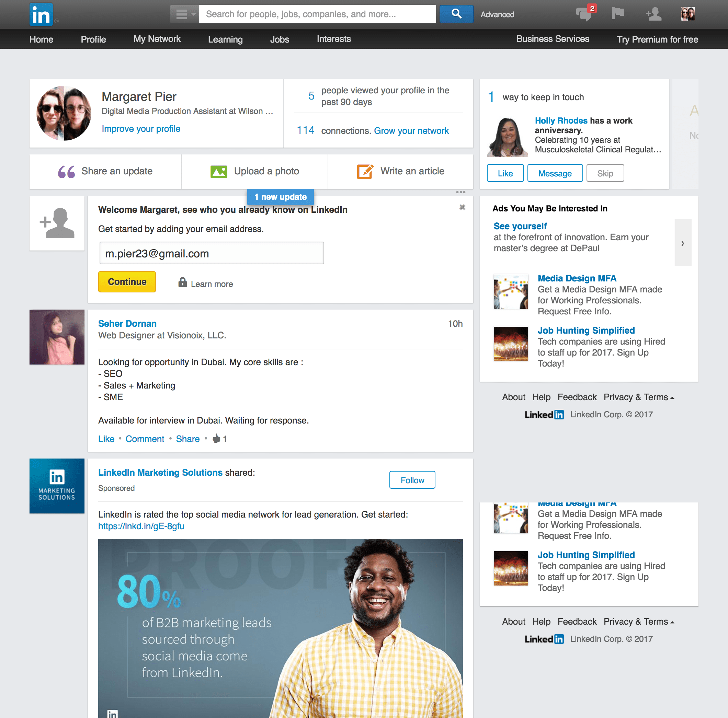Message Holly Rhodes

point(555,173)
